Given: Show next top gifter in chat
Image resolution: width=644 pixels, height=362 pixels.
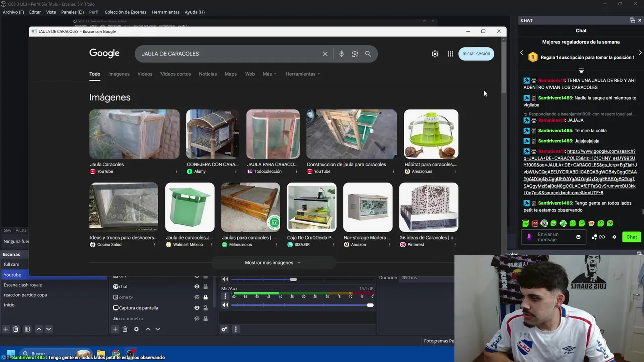Looking at the screenshot, I should coord(640,53).
